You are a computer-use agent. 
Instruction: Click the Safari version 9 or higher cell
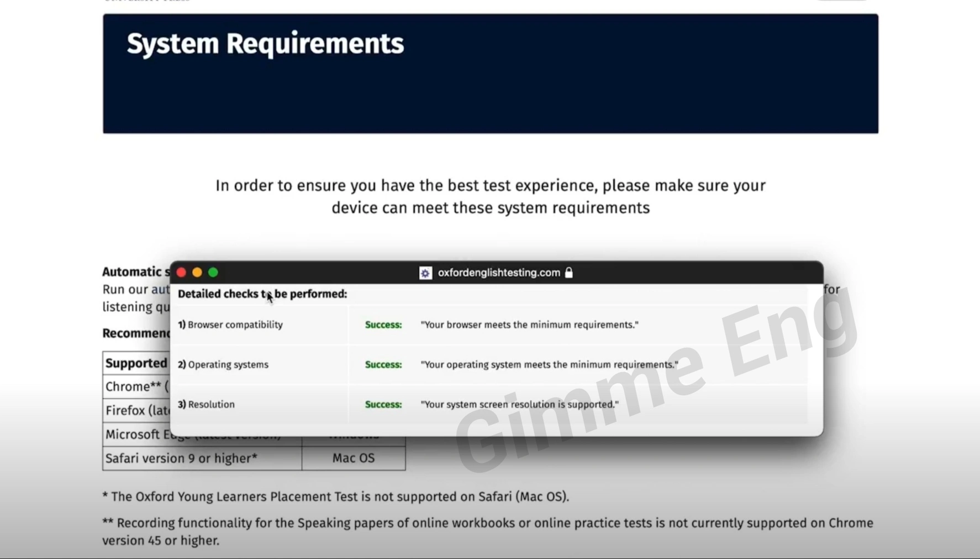point(181,458)
